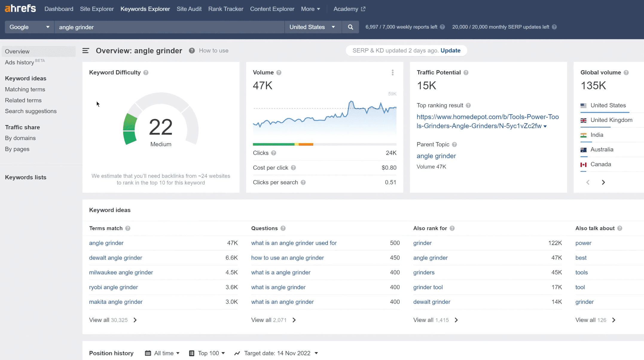Open the More menu in top navigation
This screenshot has width=644, height=360.
pos(310,9)
